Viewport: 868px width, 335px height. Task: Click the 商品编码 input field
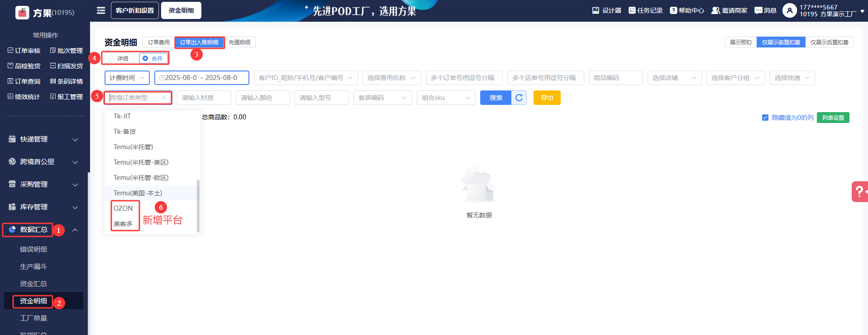[x=615, y=78]
